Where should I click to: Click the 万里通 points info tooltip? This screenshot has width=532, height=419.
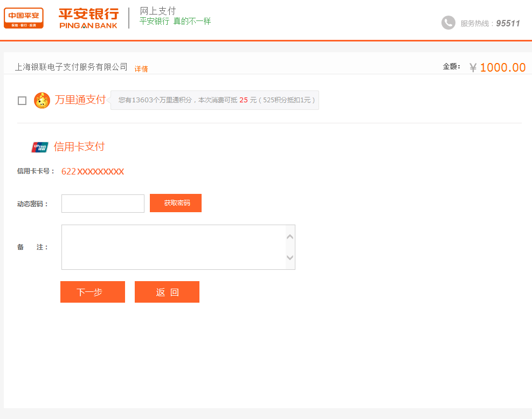coord(216,100)
